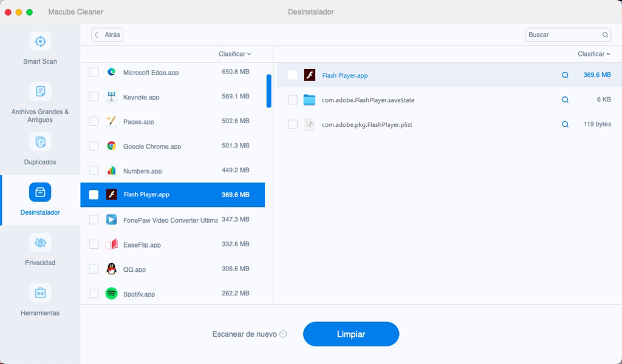Select the Microsoft Edge.app name
This screenshot has width=622, height=364.
pos(151,72)
